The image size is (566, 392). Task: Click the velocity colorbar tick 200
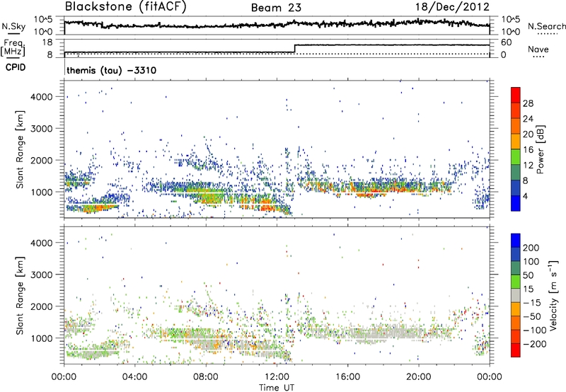tap(531, 248)
